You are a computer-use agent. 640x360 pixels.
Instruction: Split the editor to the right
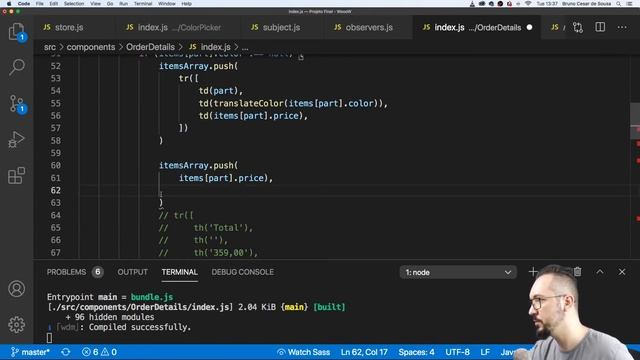tap(600, 27)
